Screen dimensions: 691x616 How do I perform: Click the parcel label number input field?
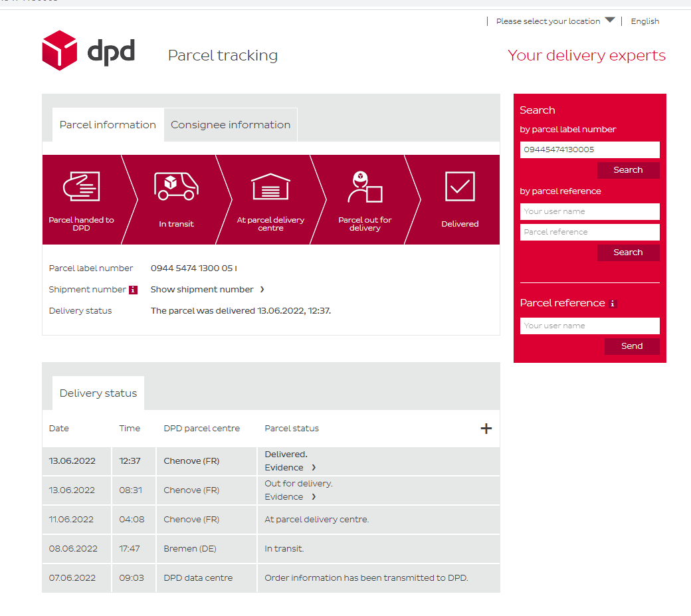click(x=589, y=150)
